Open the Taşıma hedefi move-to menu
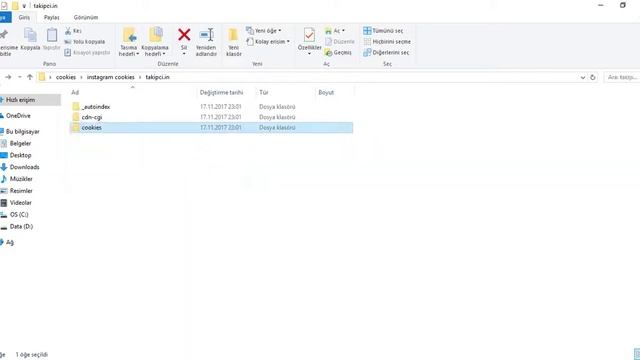This screenshot has width=640, height=360. coord(129,42)
